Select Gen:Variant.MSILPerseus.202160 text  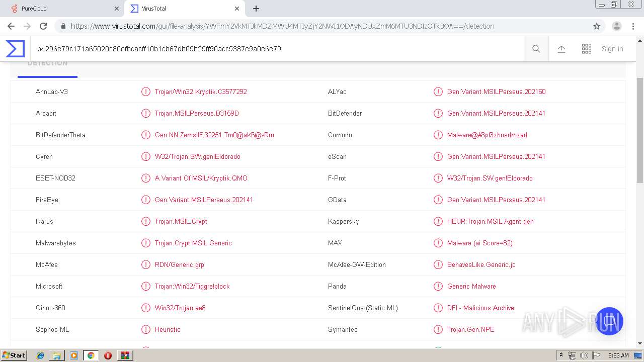coord(496,92)
